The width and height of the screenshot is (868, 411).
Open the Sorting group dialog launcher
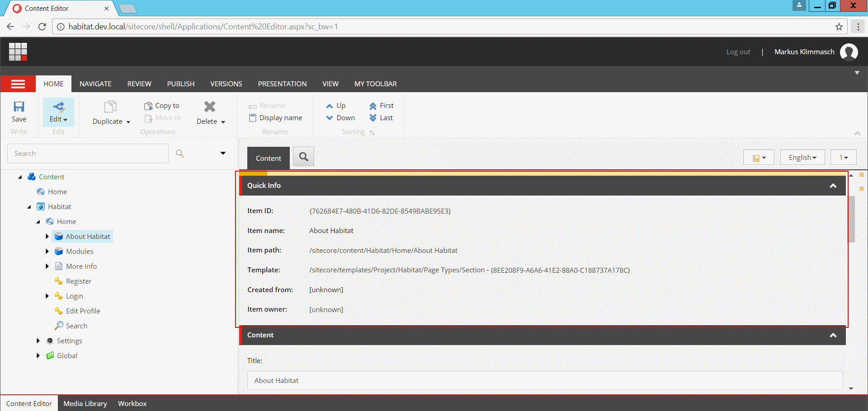pyautogui.click(x=372, y=132)
